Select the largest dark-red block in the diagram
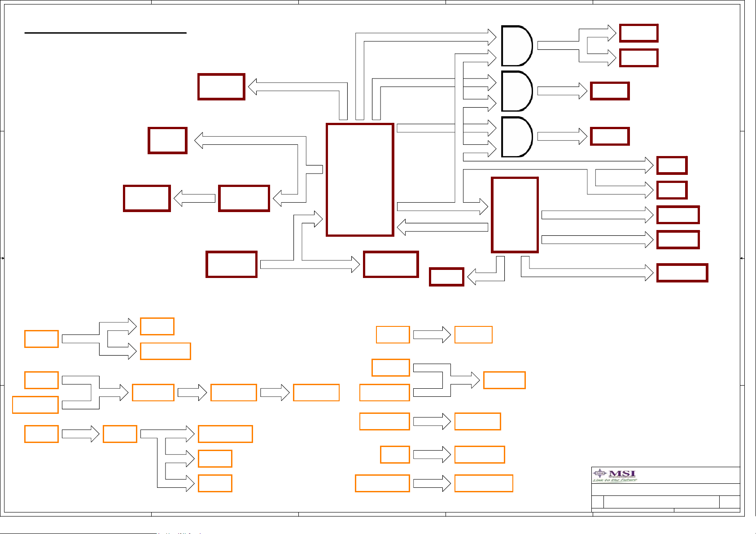756x534 pixels. point(360,180)
